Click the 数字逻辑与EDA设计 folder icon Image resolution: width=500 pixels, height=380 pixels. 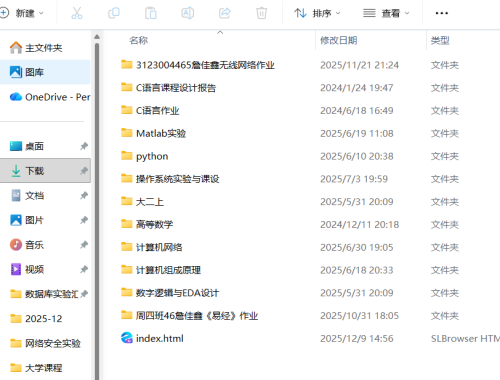pyautogui.click(x=127, y=292)
